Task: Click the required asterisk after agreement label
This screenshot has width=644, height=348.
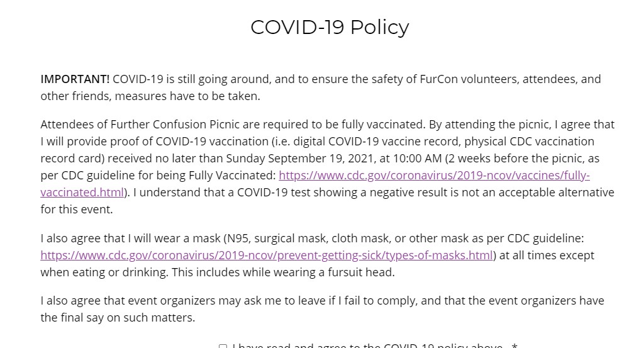Action: (x=514, y=346)
